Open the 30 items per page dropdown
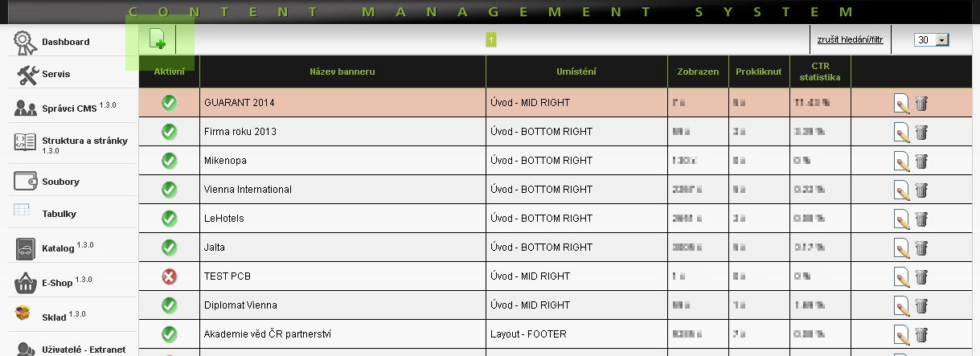The image size is (980, 356). [932, 40]
